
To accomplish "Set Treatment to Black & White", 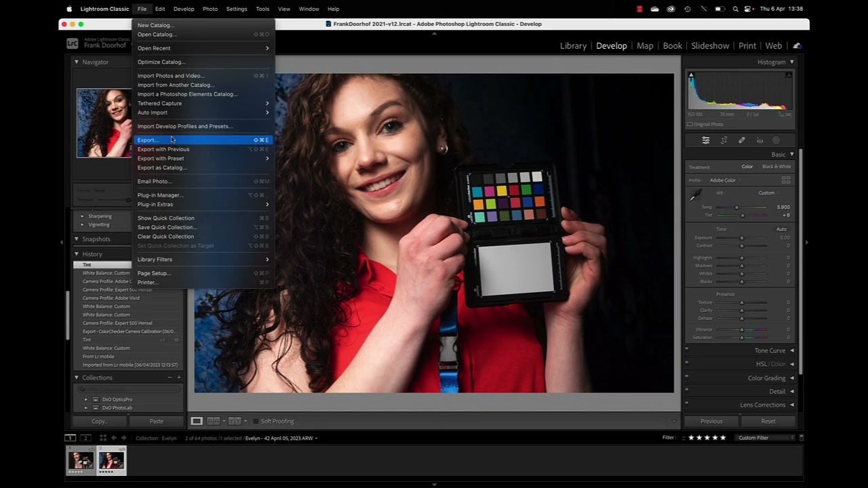I will click(776, 167).
